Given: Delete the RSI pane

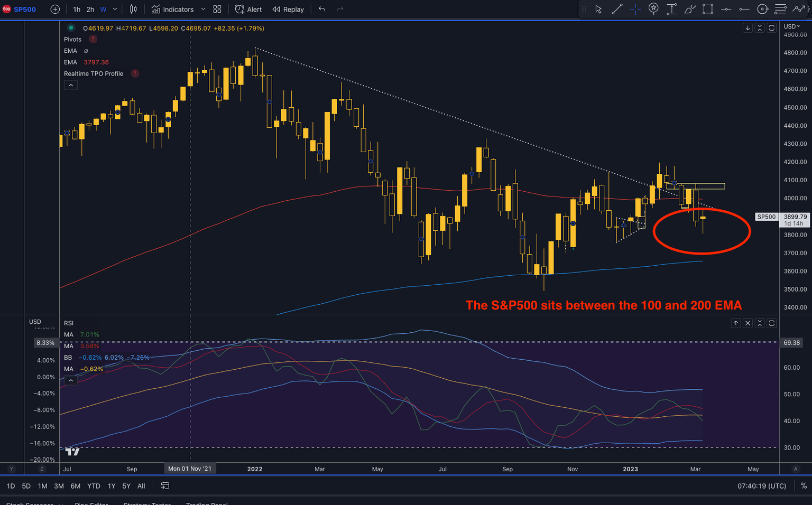Looking at the screenshot, I should click(748, 323).
